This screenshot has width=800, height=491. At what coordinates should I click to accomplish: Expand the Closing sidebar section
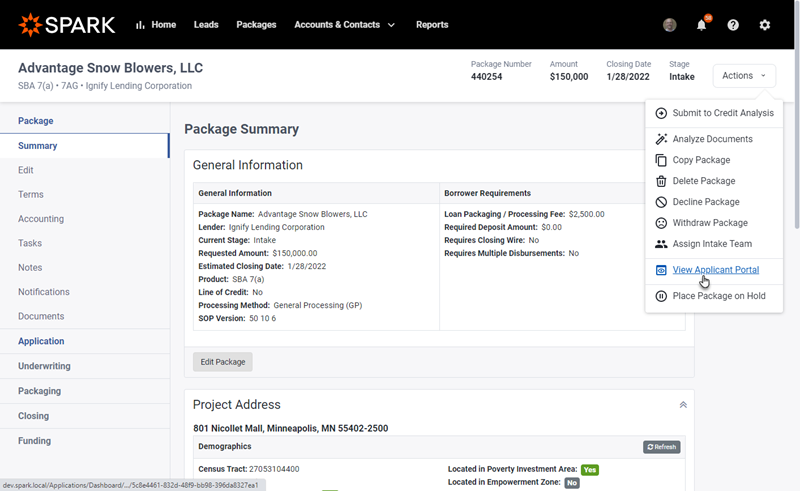click(x=85, y=416)
